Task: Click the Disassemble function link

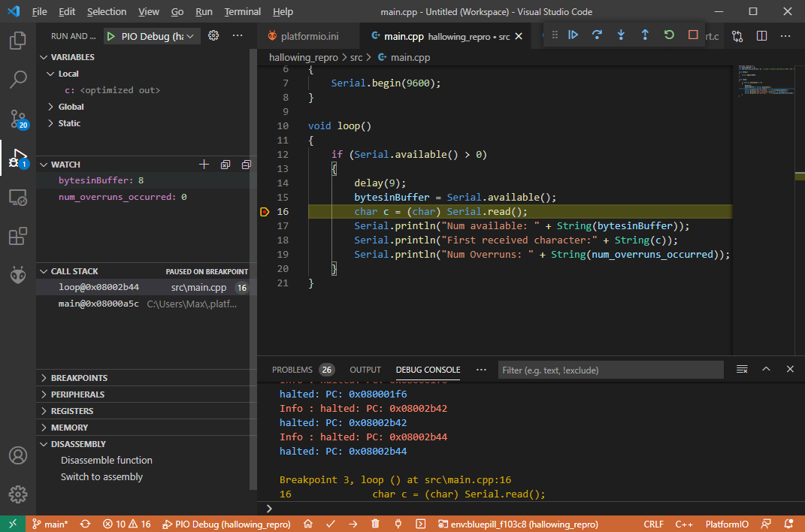Action: click(106, 460)
